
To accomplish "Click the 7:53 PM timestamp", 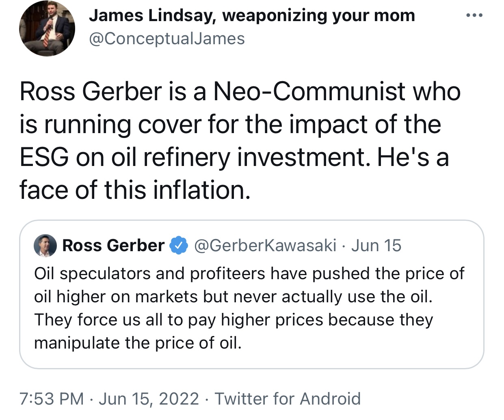I will (52, 398).
